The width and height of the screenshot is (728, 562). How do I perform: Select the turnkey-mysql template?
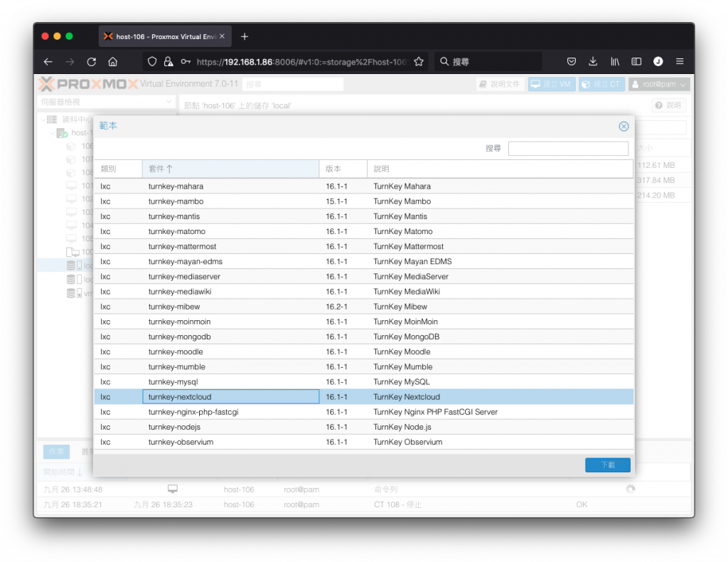364,382
